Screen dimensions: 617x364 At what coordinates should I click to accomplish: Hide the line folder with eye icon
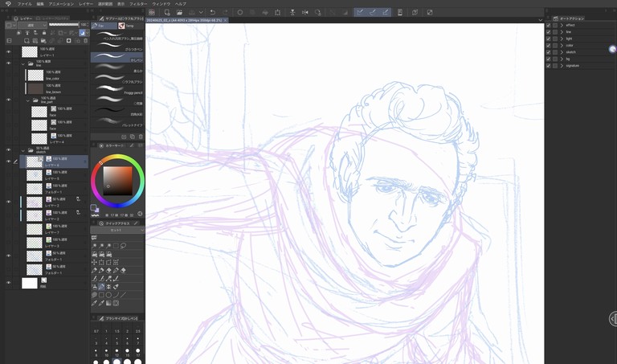[9, 61]
